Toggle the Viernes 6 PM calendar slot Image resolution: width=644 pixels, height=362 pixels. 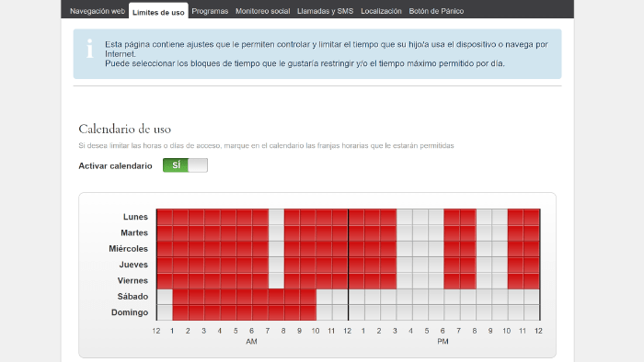452,280
